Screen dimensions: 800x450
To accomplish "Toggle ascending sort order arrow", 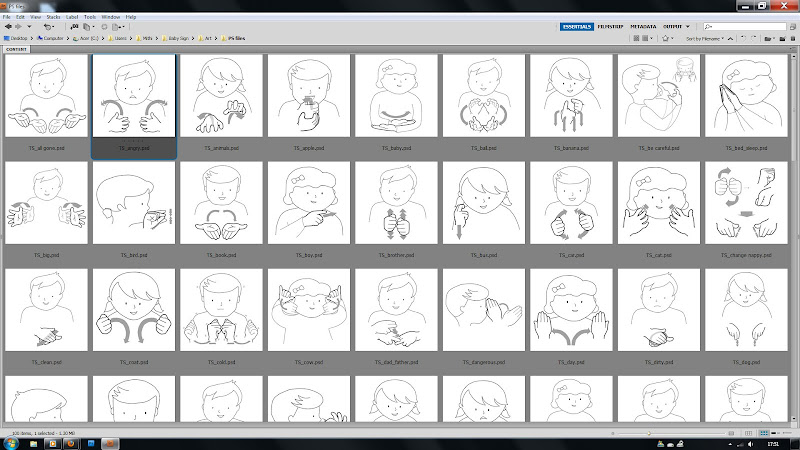I will 730,38.
